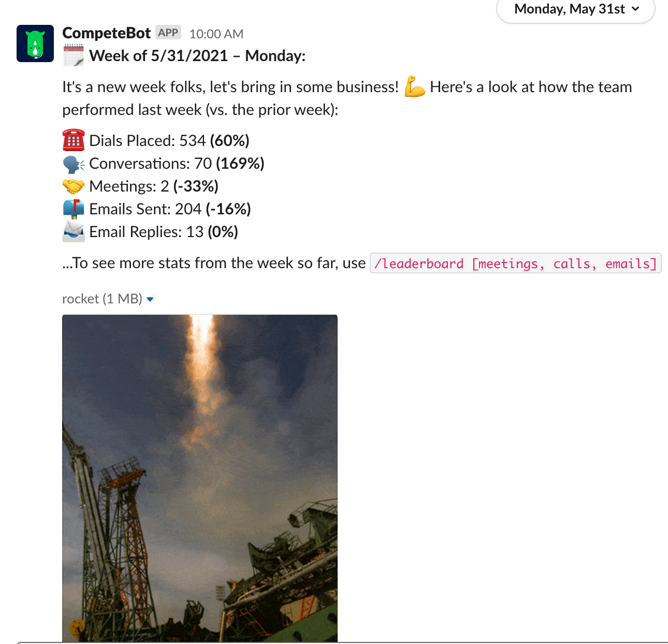Click the mailbox emoji beside Emails Sent
668x644 pixels.
pyautogui.click(x=74, y=209)
